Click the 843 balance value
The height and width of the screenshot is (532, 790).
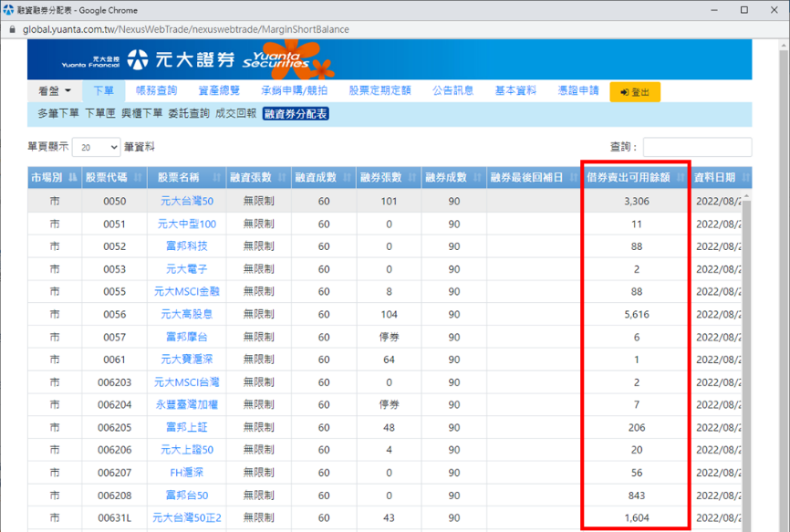[x=637, y=495]
